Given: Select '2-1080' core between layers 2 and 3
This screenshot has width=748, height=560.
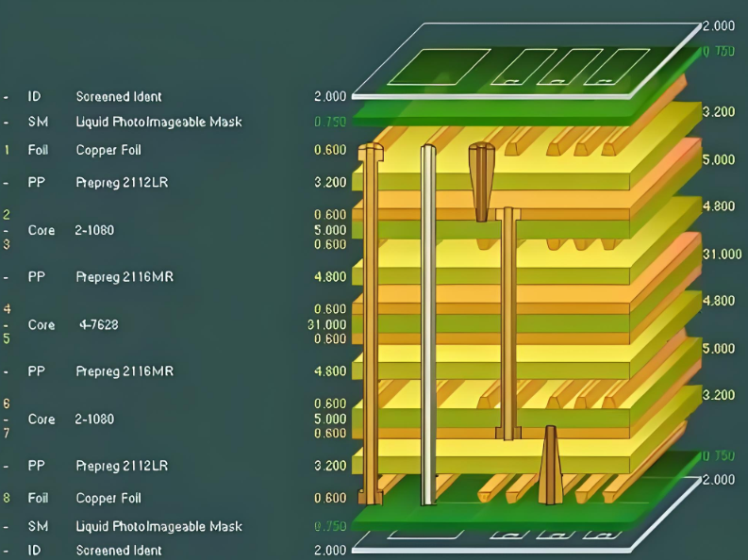Looking at the screenshot, I should pyautogui.click(x=94, y=230).
